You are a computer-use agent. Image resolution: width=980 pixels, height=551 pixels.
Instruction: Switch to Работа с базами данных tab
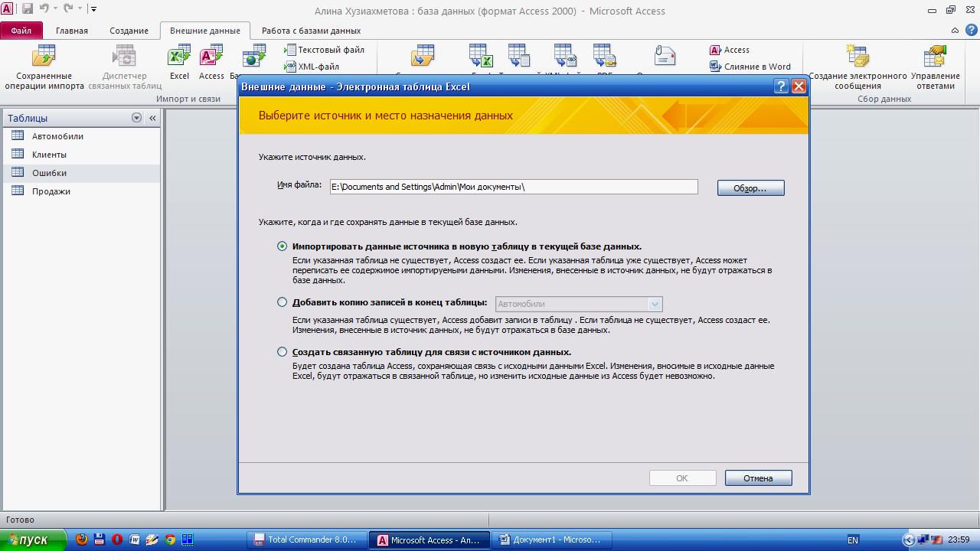(x=311, y=31)
